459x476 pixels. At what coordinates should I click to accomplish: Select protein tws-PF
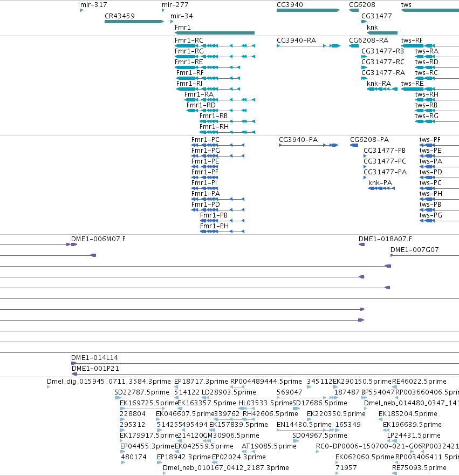[x=430, y=140]
